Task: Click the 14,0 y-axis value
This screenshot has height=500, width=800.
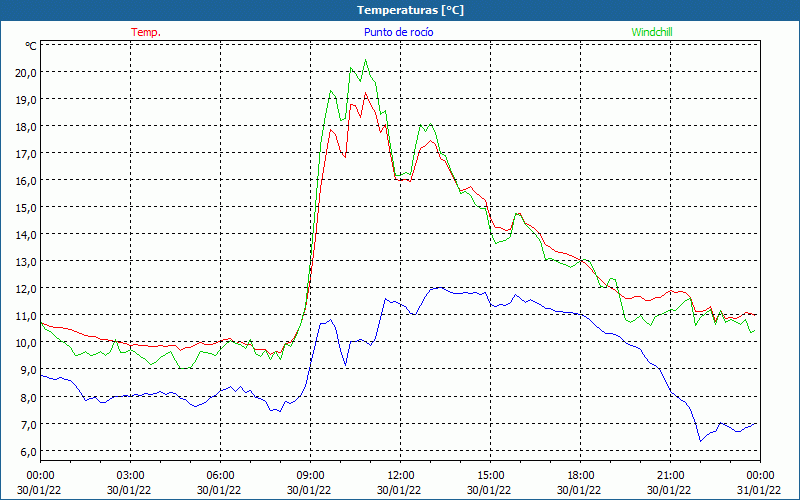Action: tap(27, 235)
